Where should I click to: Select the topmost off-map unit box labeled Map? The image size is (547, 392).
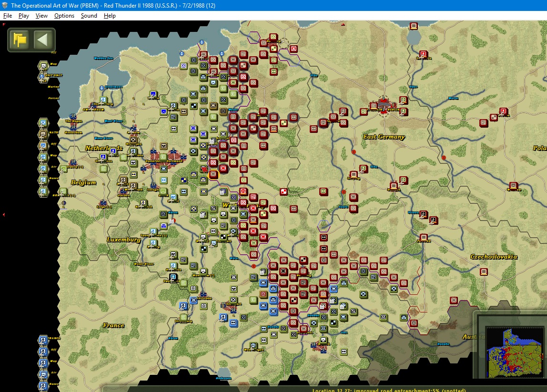43,65
